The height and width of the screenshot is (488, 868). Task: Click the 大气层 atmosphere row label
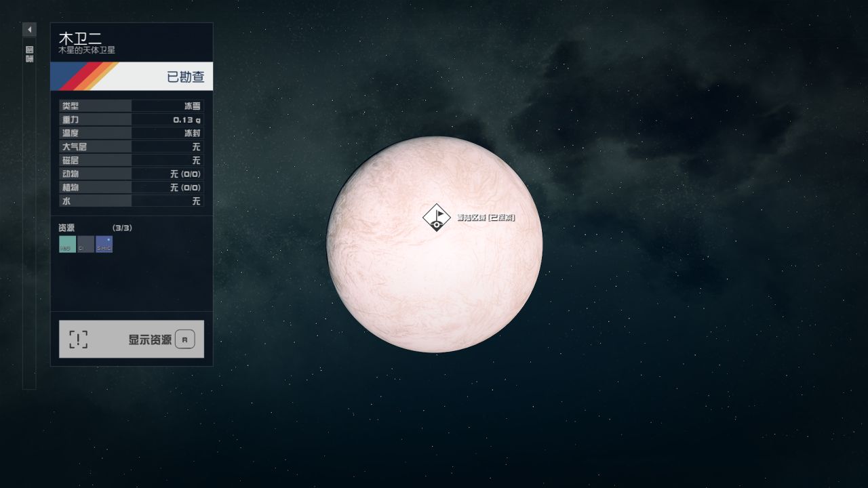click(74, 146)
